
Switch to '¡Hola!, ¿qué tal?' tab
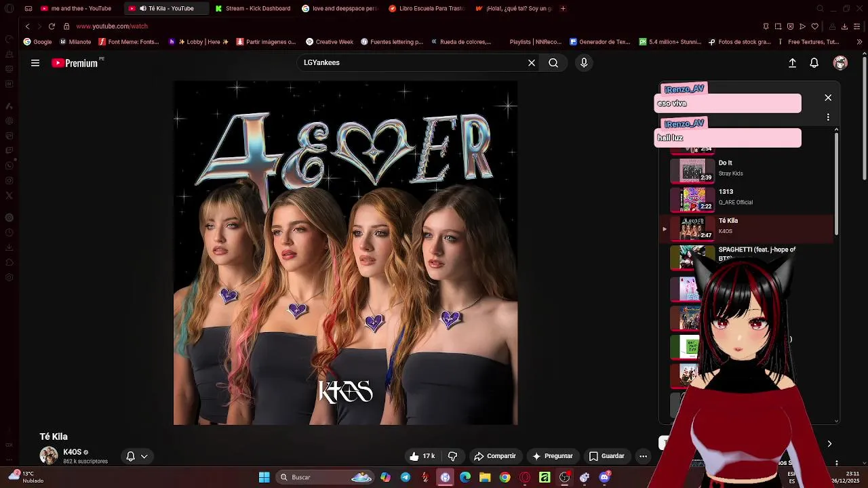513,8
